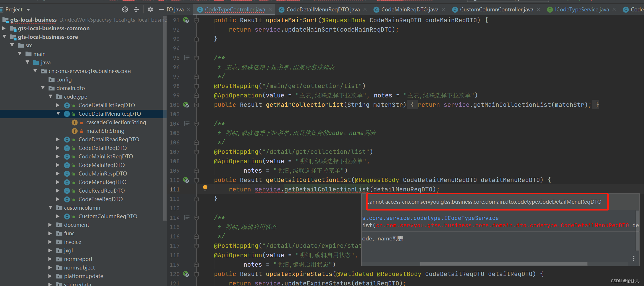The image size is (644, 286).
Task: Expand the platformupdate package
Action: (x=50, y=276)
